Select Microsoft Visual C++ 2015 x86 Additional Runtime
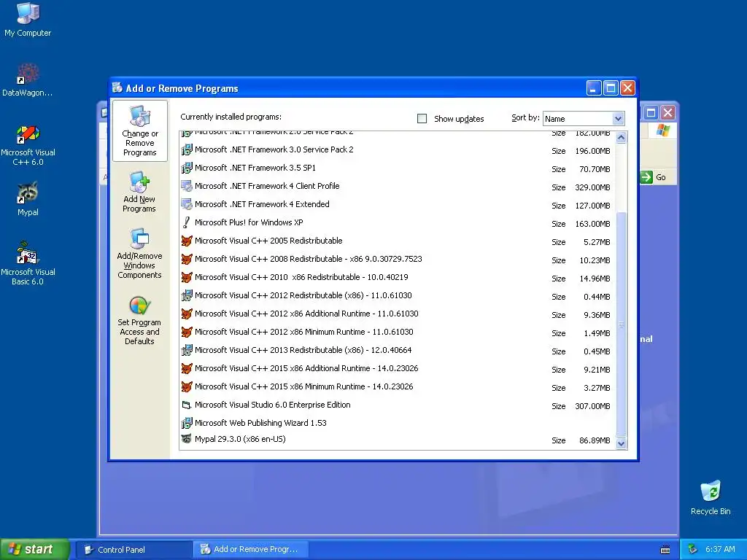 [x=398, y=368]
